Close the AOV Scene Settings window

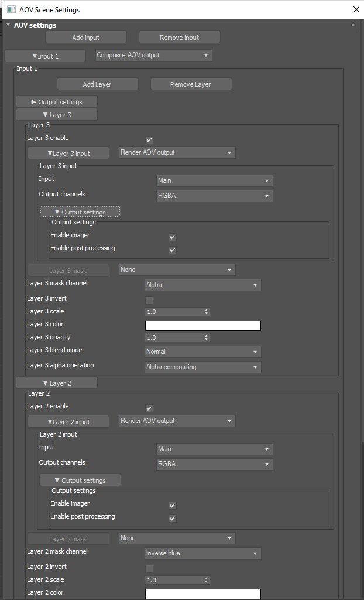click(356, 10)
